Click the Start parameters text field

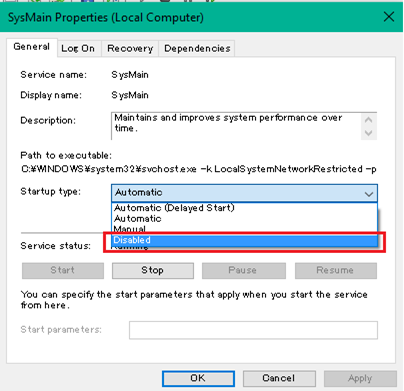point(253,330)
